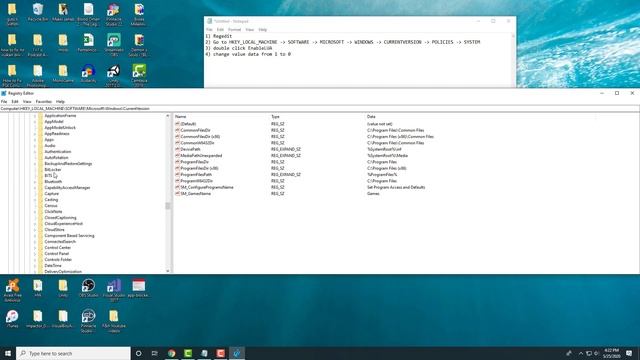This screenshot has height=360, width=640.
Task: Click the Registry Editor taskbar icon
Action: pos(237,353)
